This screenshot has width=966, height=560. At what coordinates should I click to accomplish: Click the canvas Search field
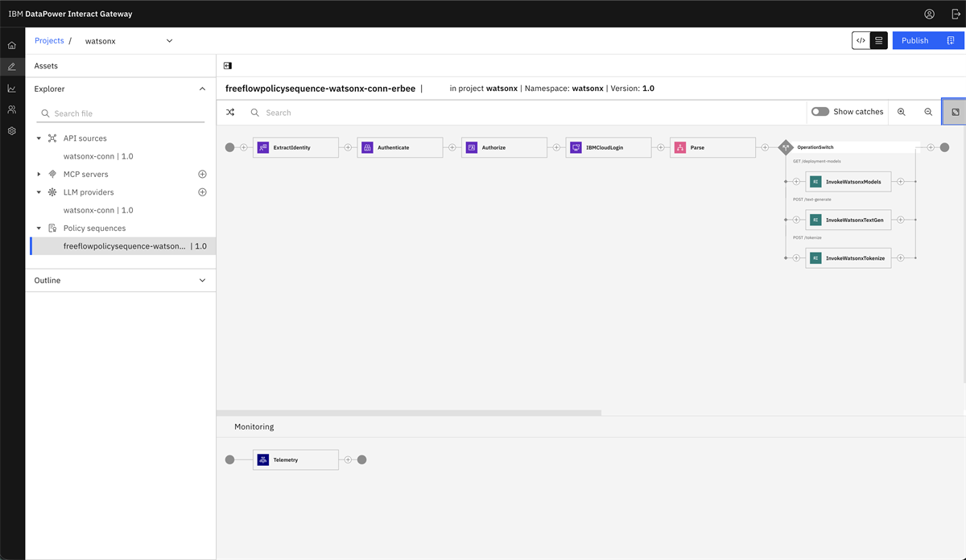[523, 113]
